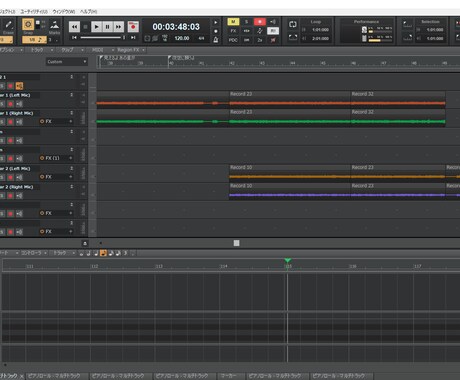Expand the 2 (Right Mic) track strip

click(x=71, y=187)
